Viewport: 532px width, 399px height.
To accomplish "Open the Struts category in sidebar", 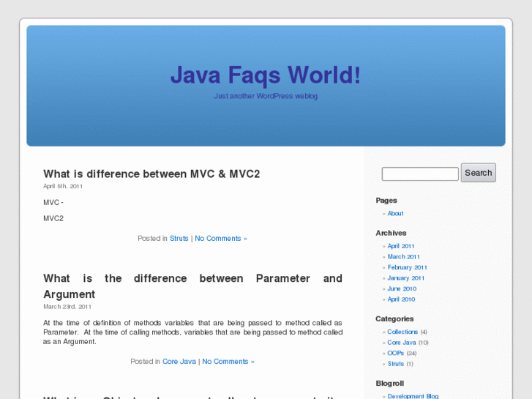I will 396,364.
